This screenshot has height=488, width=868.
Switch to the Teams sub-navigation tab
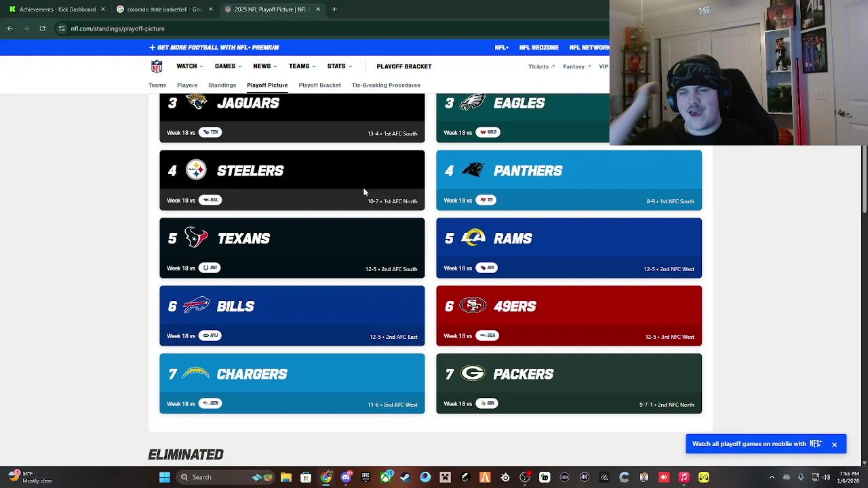pos(157,85)
